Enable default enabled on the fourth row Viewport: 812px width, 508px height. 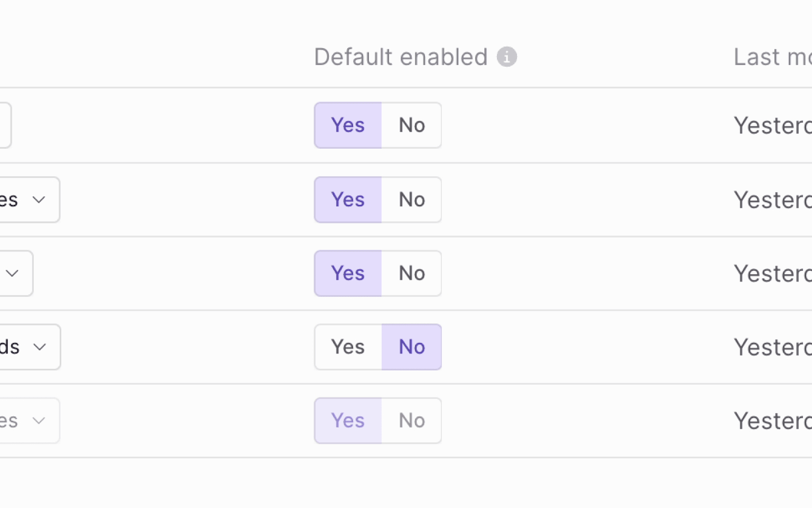347,347
